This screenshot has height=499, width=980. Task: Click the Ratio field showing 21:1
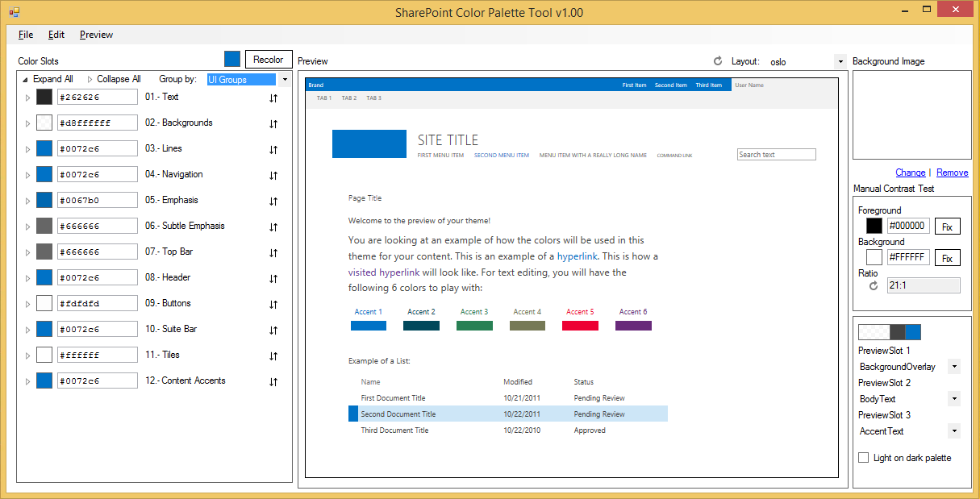tap(924, 285)
